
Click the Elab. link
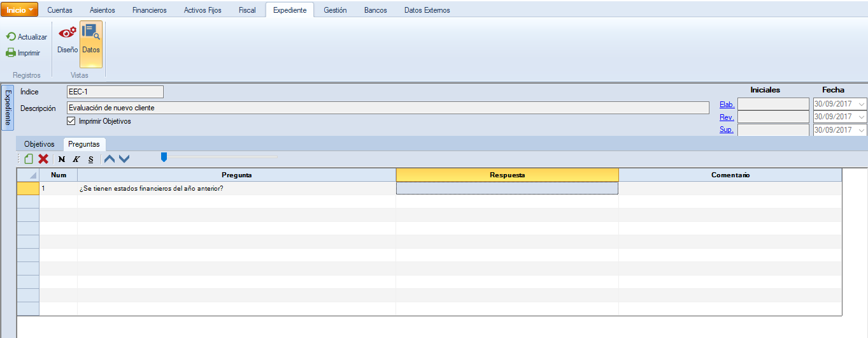tap(727, 105)
